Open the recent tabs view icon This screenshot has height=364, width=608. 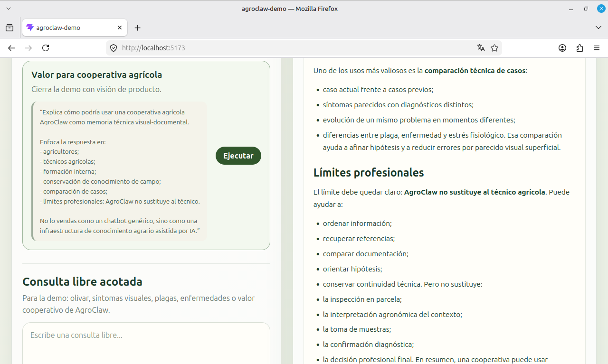(x=9, y=28)
